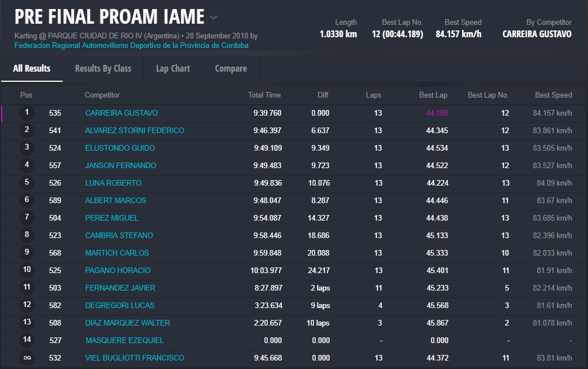Sort by Best Lap column header
Viewport: 588px width, 369px height.
pyautogui.click(x=433, y=95)
